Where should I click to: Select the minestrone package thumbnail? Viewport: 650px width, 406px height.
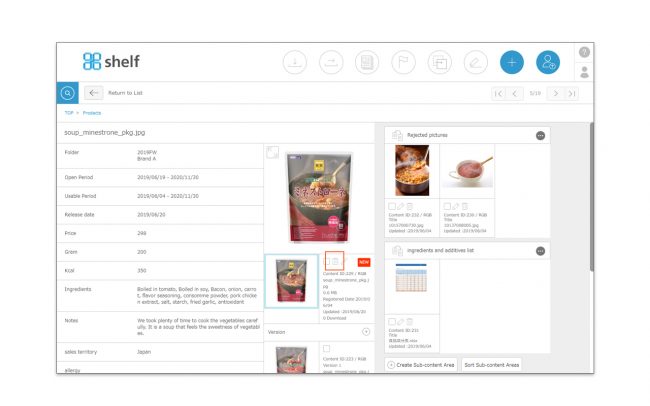coord(291,281)
